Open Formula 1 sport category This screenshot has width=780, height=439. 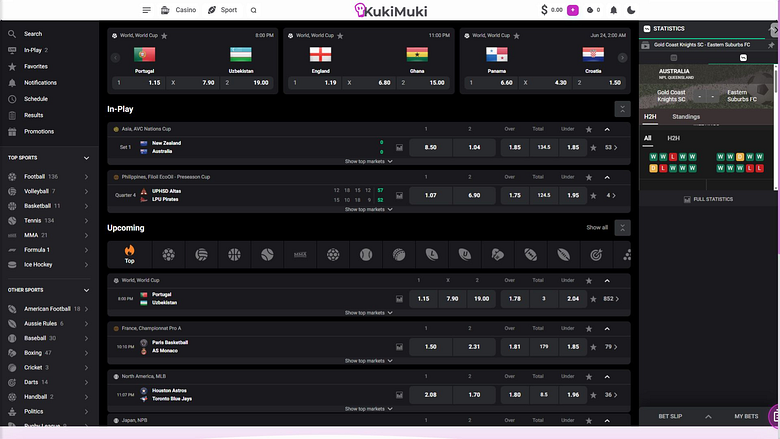click(x=49, y=250)
